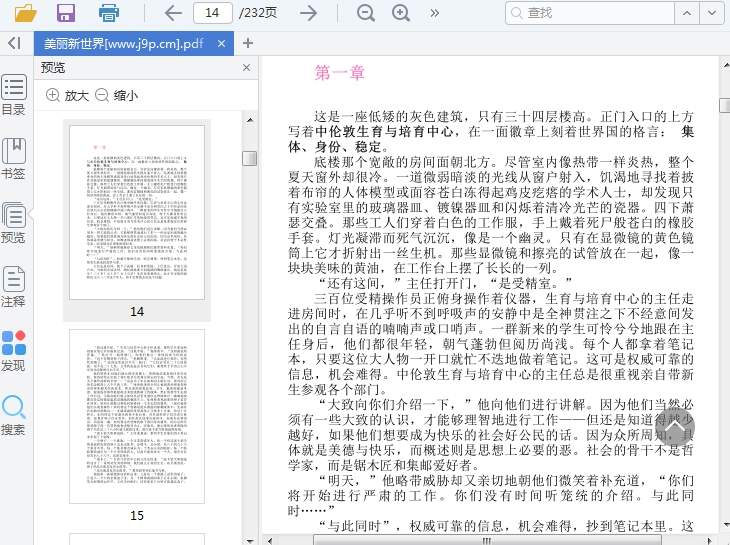The image size is (730, 545).
Task: Click the page label 15 under thumbnail
Action: pyautogui.click(x=137, y=515)
